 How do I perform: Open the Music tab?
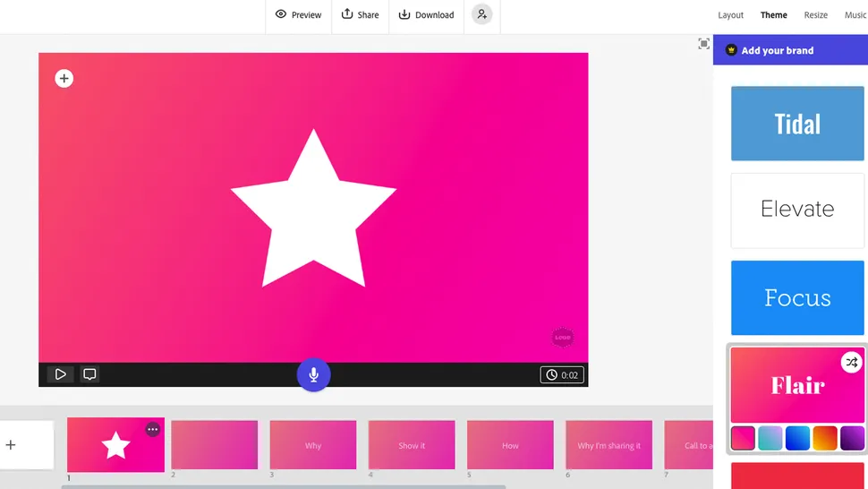(855, 15)
